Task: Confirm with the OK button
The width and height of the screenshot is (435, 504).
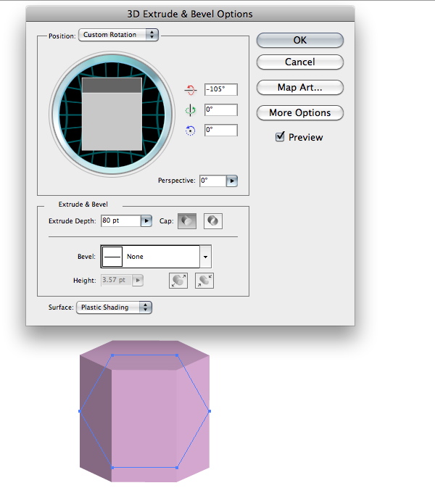Action: coord(300,40)
